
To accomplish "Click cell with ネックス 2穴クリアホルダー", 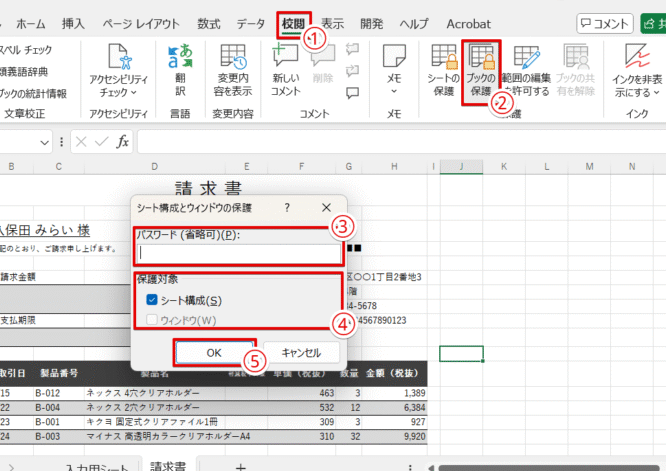I will (155, 407).
